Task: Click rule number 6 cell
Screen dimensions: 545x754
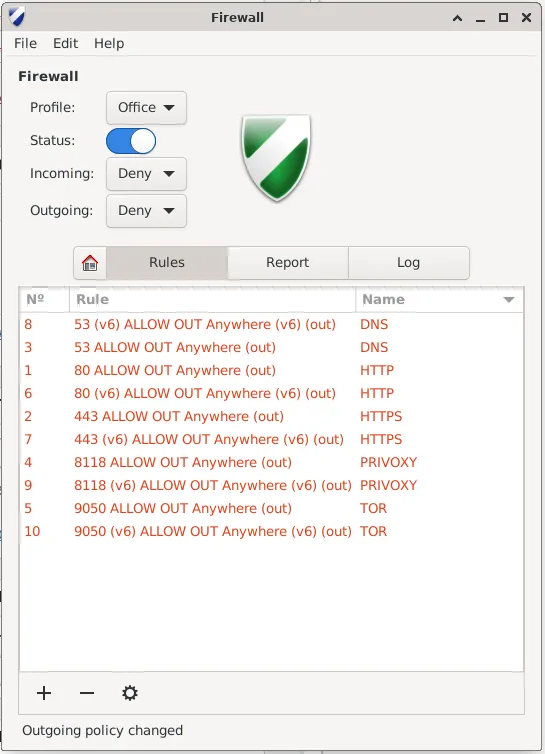Action: coord(28,394)
